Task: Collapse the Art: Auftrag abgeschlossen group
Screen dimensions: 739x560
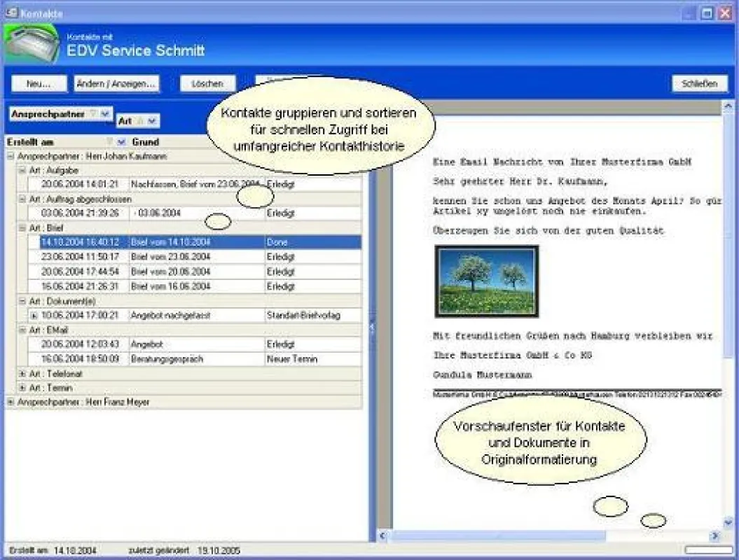Action: pyautogui.click(x=22, y=199)
